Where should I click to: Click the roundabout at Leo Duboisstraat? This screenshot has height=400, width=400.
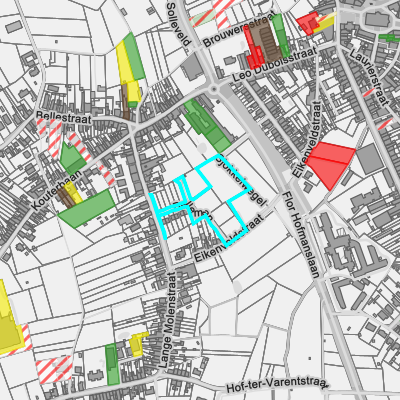pyautogui.click(x=214, y=89)
